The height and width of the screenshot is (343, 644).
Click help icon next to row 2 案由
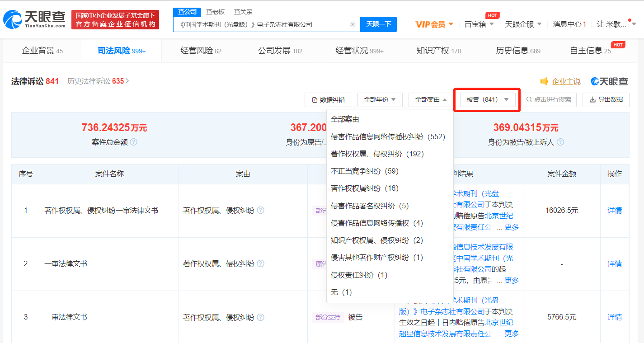(260, 263)
